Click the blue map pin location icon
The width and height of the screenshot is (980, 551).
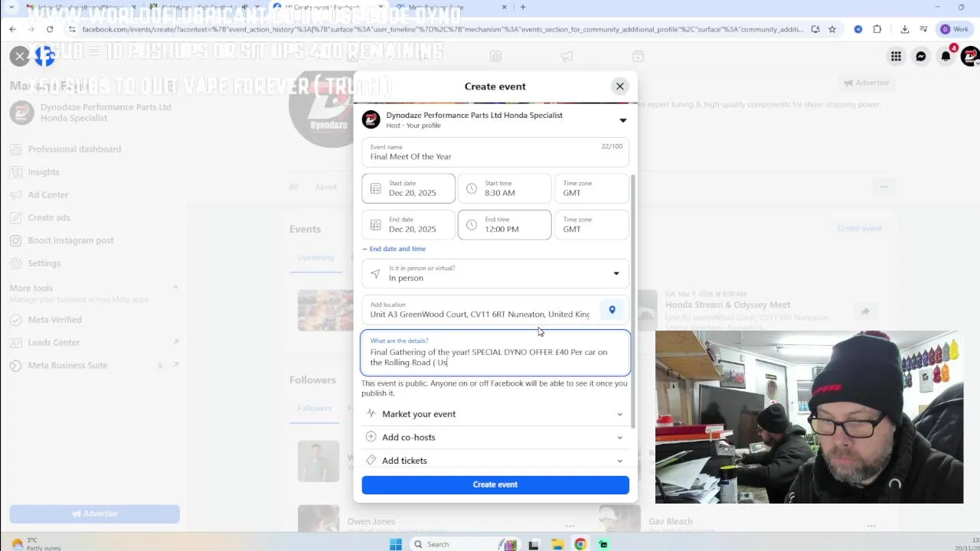pos(612,310)
